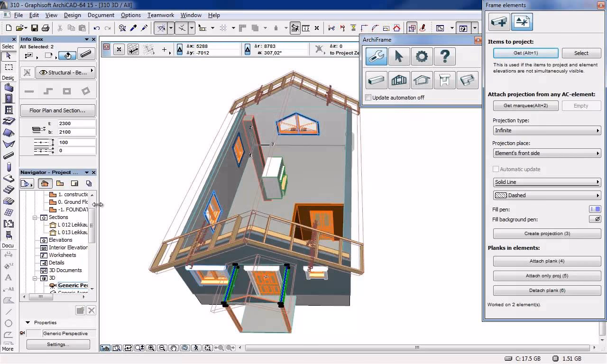Open the Structural layer dropdown in Info Box
This screenshot has width=607, height=364.
click(65, 73)
